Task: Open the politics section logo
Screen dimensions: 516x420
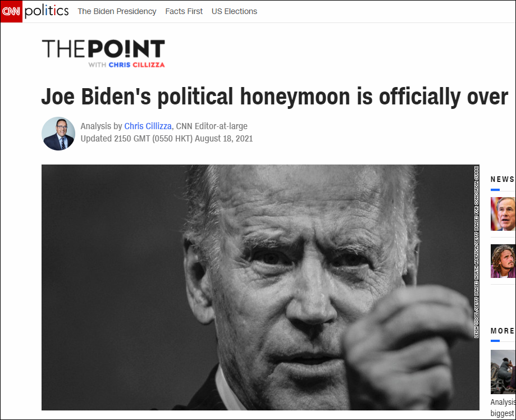Action: [47, 11]
